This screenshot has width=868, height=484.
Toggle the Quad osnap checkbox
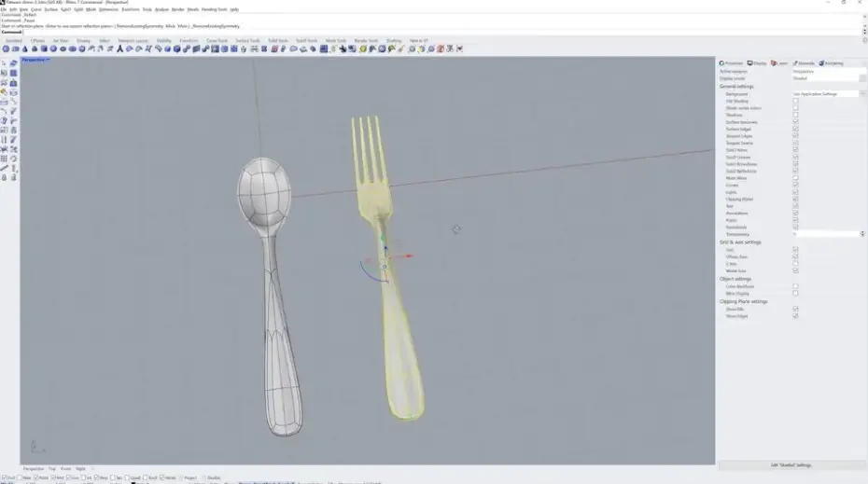(x=128, y=477)
